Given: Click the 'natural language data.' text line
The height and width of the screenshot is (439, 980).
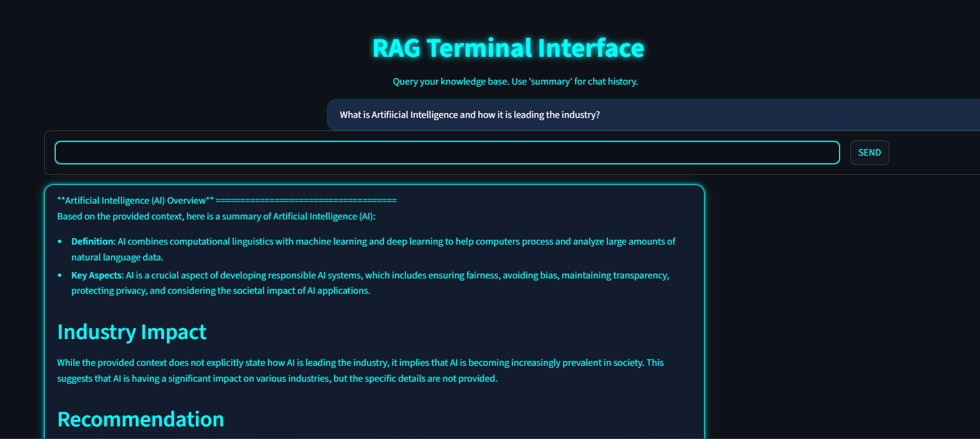Looking at the screenshot, I should click(x=117, y=257).
